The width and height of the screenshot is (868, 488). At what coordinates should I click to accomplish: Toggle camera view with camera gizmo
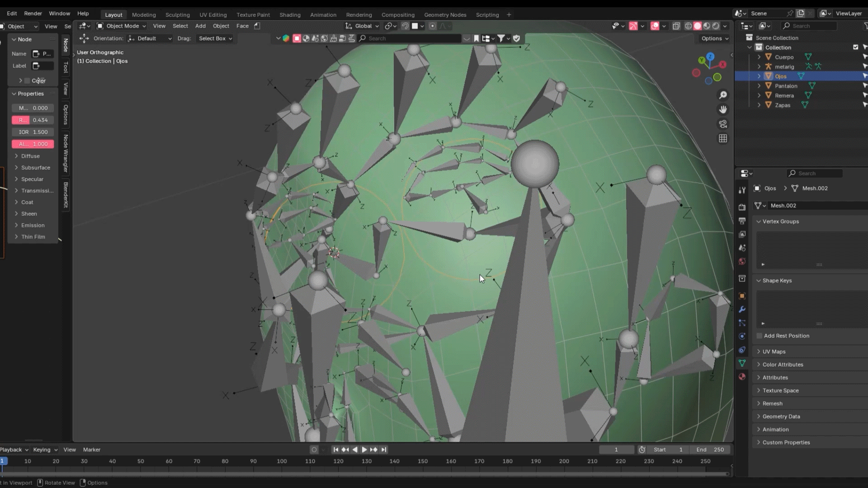[x=723, y=124]
